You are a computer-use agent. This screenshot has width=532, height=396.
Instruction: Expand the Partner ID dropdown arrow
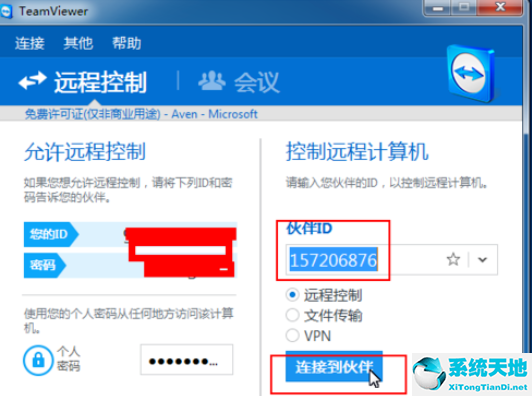(482, 260)
